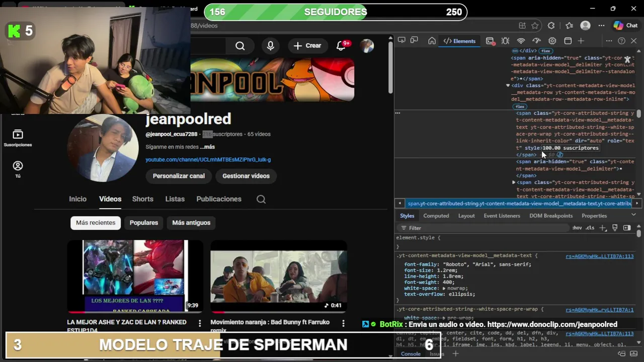Expand the collapsed span element node
The image size is (644, 362).
tap(513, 183)
